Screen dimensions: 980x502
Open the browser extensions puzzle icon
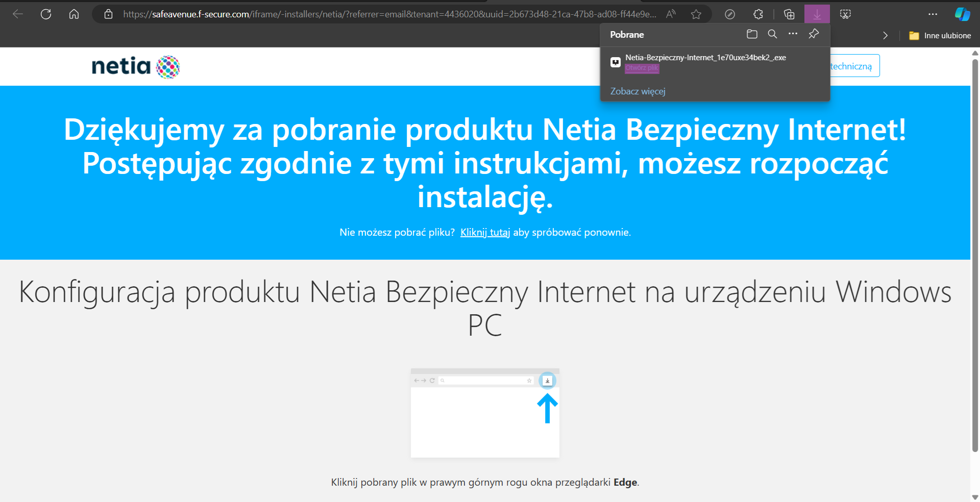pyautogui.click(x=758, y=14)
